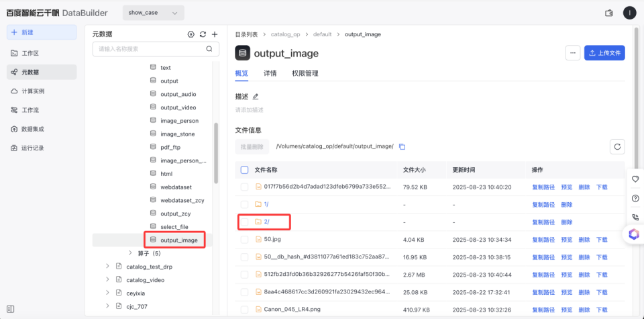Click the large output_image database icon
The image size is (644, 319).
(243, 53)
